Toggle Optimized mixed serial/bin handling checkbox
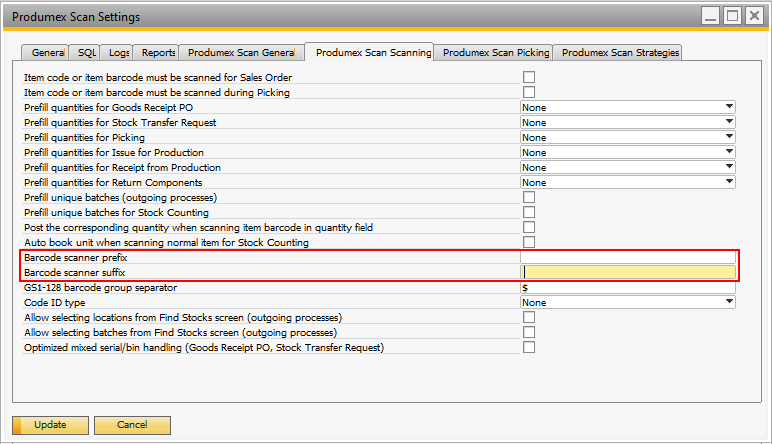The width and height of the screenshot is (772, 444). [x=529, y=347]
